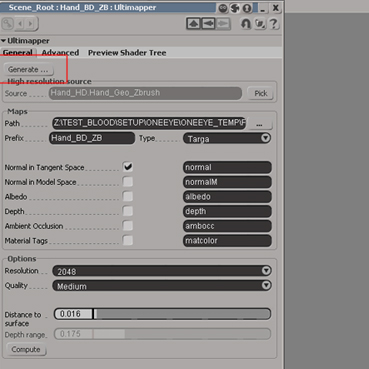Click the 'normal' map name field

pyautogui.click(x=227, y=167)
